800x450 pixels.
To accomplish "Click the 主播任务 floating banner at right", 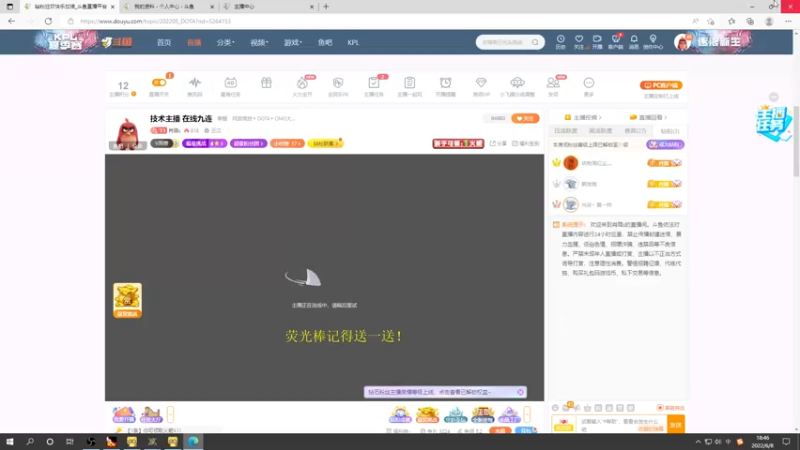I will click(773, 123).
